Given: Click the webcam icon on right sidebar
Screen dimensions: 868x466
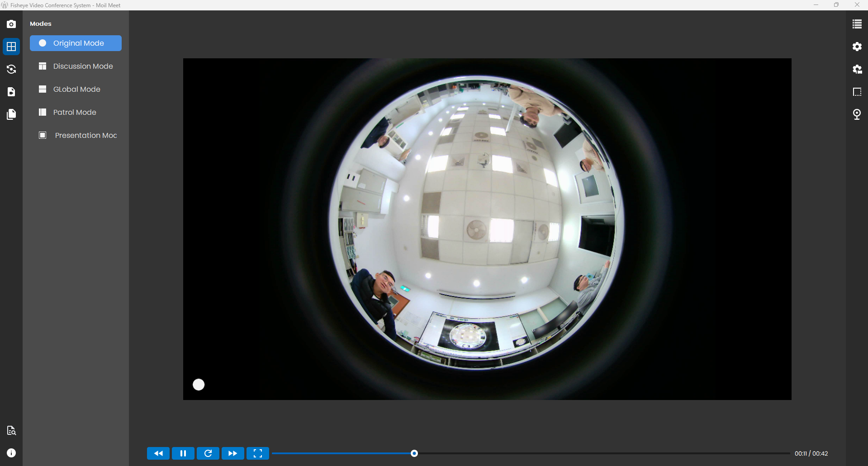Looking at the screenshot, I should (x=857, y=114).
